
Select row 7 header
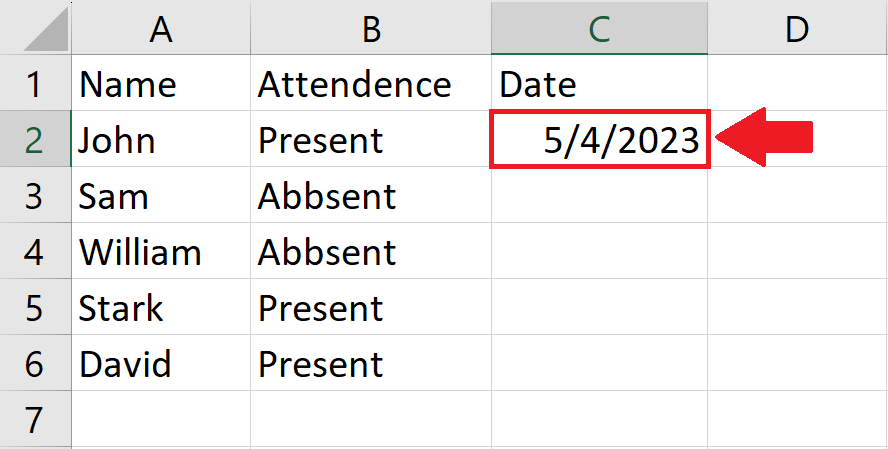[35, 419]
